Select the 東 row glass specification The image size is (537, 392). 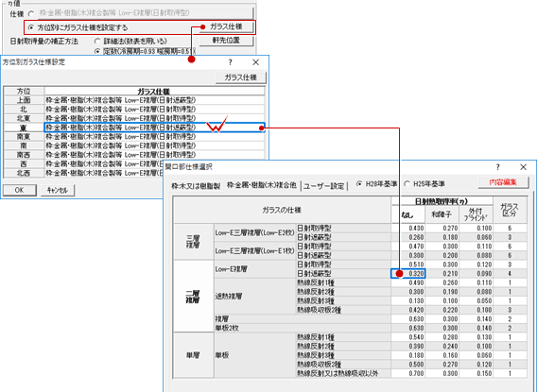[x=154, y=128]
